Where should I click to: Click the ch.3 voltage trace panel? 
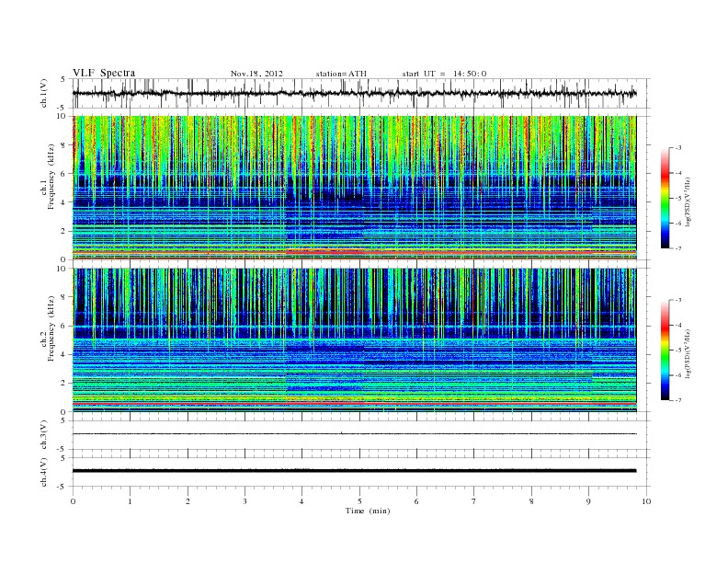click(x=361, y=435)
